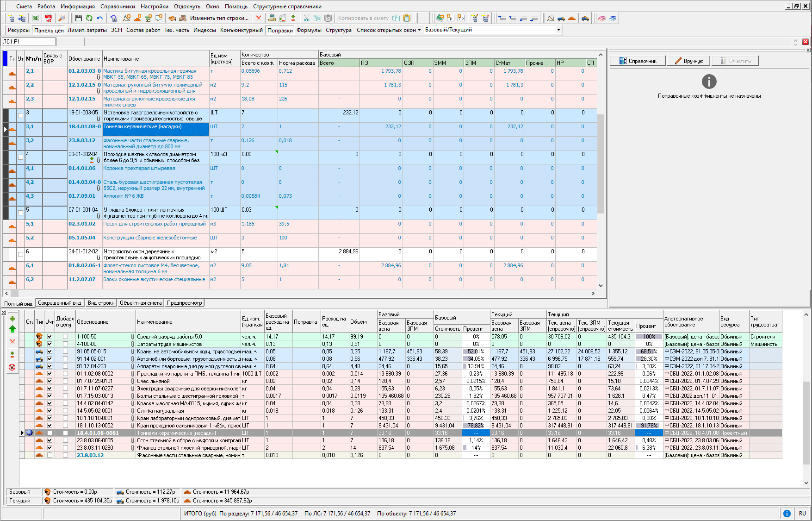
Task: Click the Копировать в смету button
Action: 363,18
